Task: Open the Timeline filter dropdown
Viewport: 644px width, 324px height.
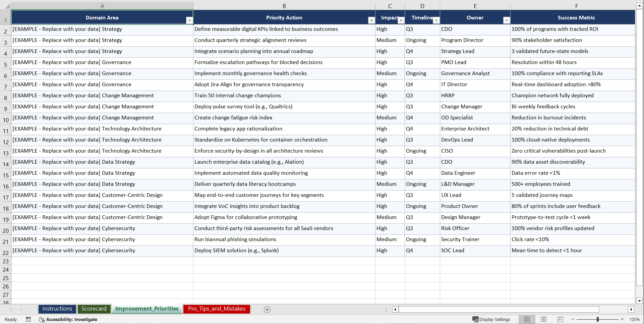Action: (x=436, y=20)
